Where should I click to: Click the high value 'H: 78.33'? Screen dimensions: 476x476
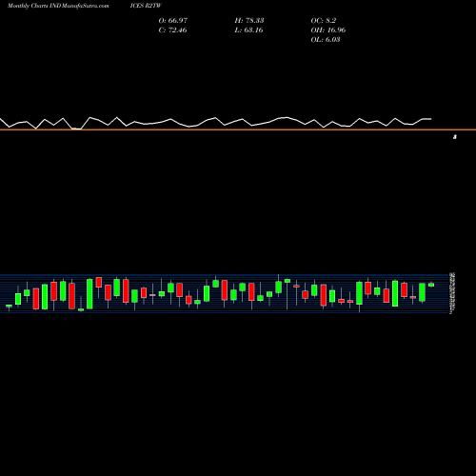pyautogui.click(x=249, y=21)
